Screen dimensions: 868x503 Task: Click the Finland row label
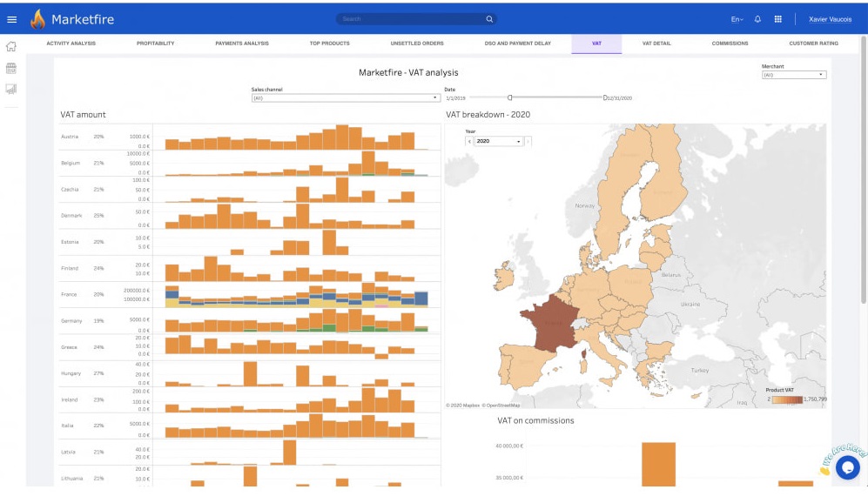70,268
